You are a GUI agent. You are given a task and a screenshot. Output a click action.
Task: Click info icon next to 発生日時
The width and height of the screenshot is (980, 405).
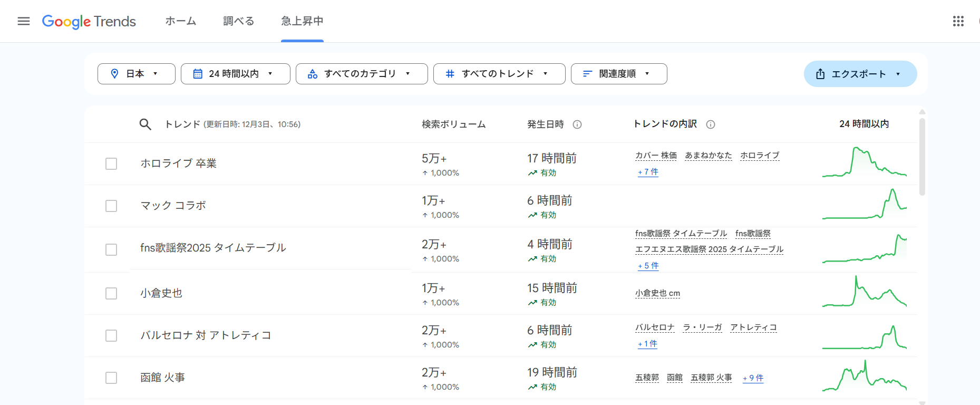pyautogui.click(x=577, y=124)
